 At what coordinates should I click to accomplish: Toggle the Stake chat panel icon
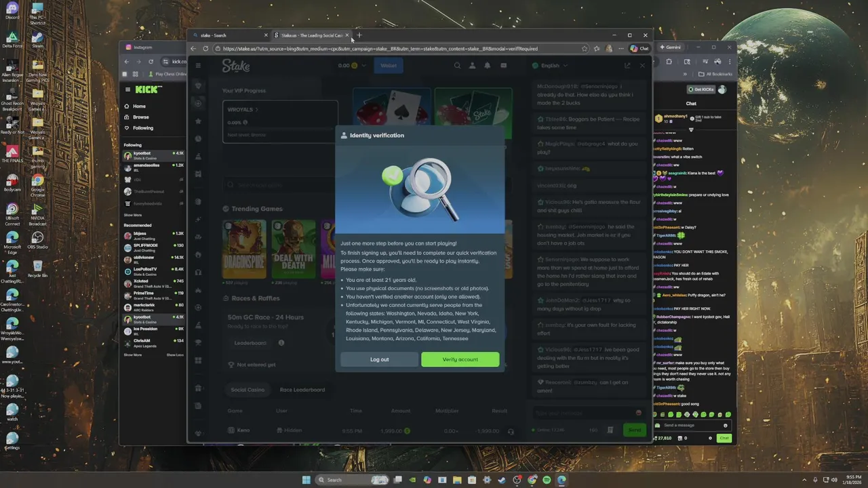(503, 66)
